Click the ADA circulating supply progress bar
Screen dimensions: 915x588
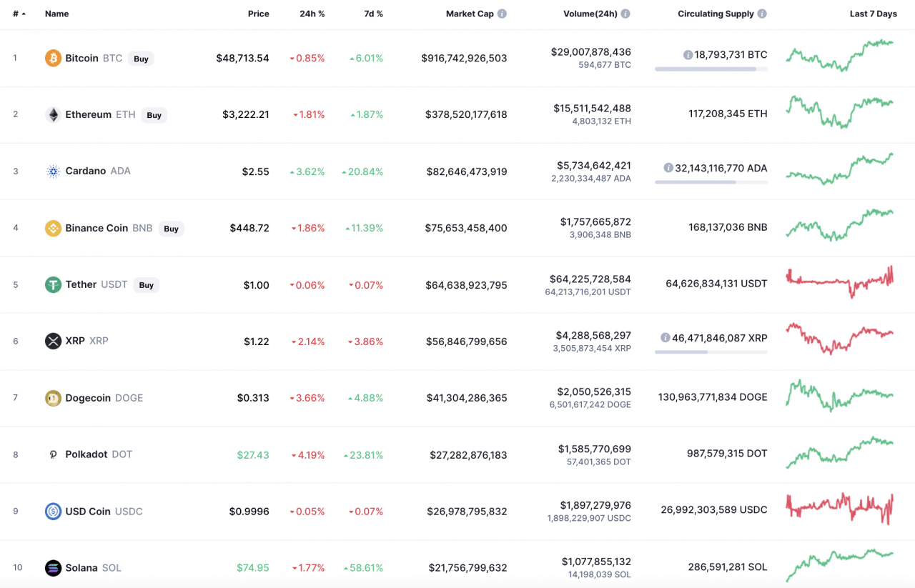pyautogui.click(x=710, y=181)
